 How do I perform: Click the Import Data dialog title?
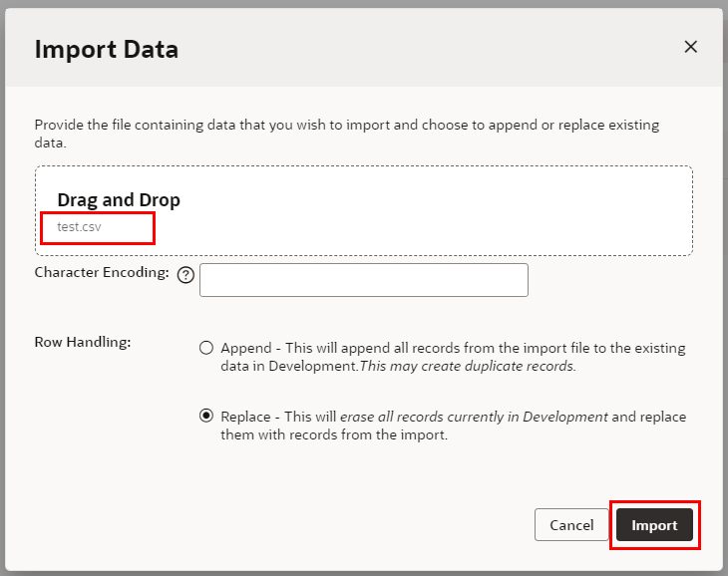[107, 49]
